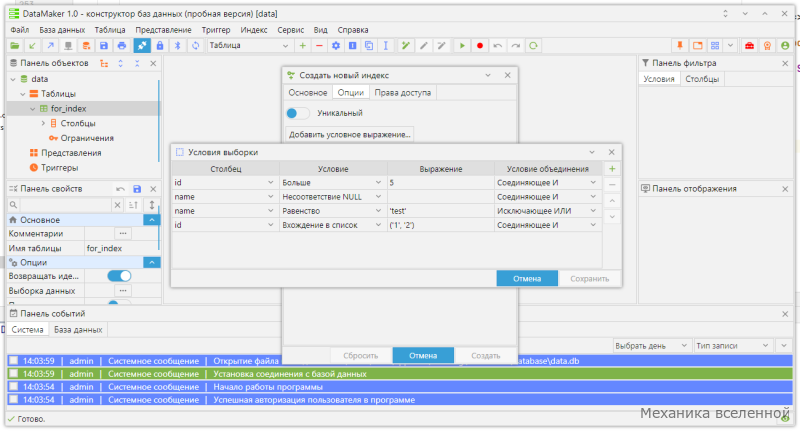Viewport: 800px width, 431px height.
Task: Check the box on Начало работы программы row
Action: pyautogui.click(x=14, y=387)
